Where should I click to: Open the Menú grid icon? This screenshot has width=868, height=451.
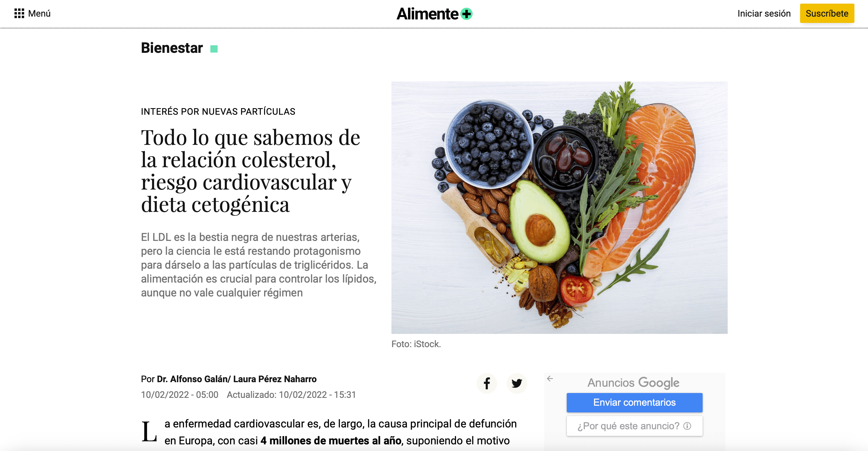click(x=19, y=14)
